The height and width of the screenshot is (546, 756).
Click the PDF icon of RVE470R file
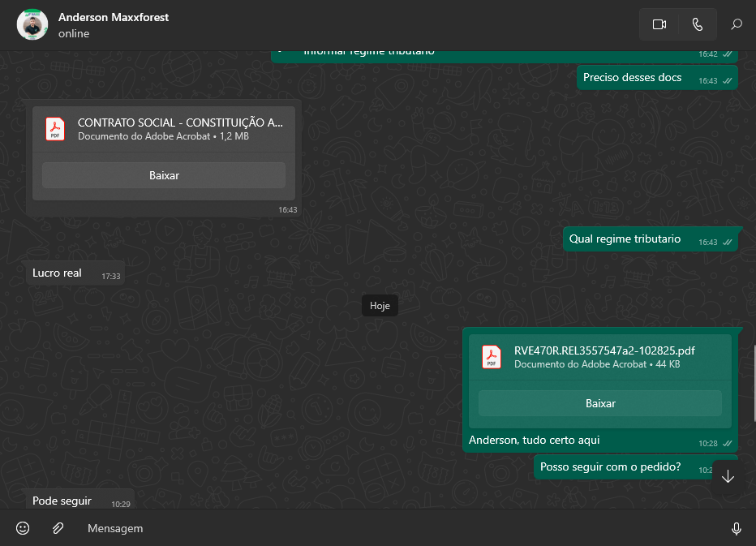(x=492, y=357)
